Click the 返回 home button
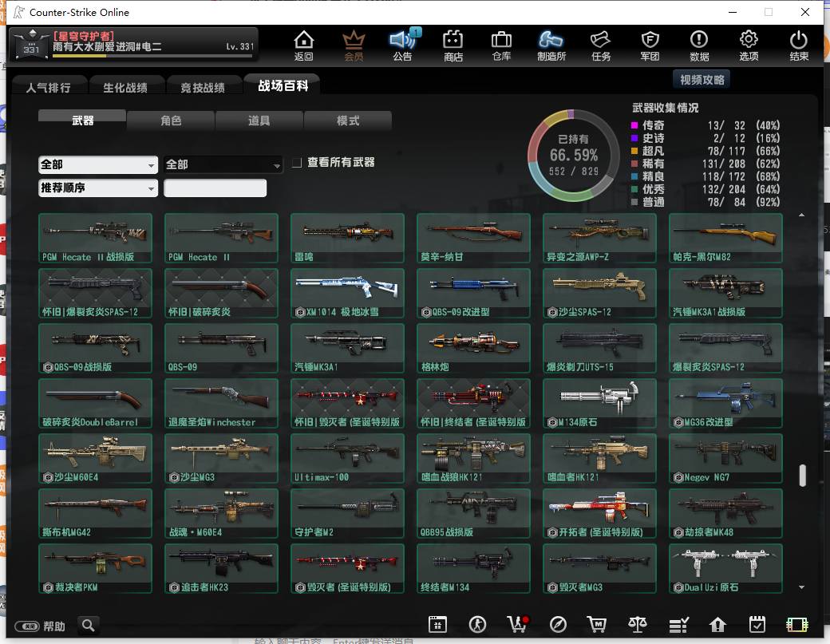This screenshot has height=644, width=830. (x=303, y=45)
